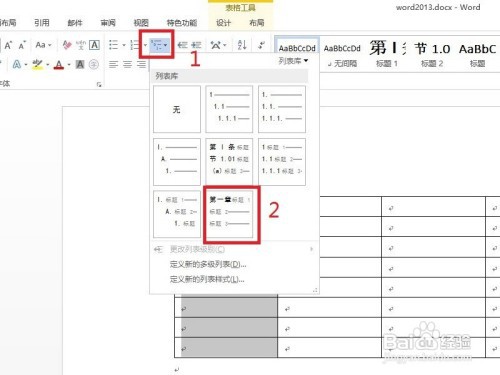500x375 pixels.
Task: Click the Text Highlight Color icon
Action: (38, 64)
